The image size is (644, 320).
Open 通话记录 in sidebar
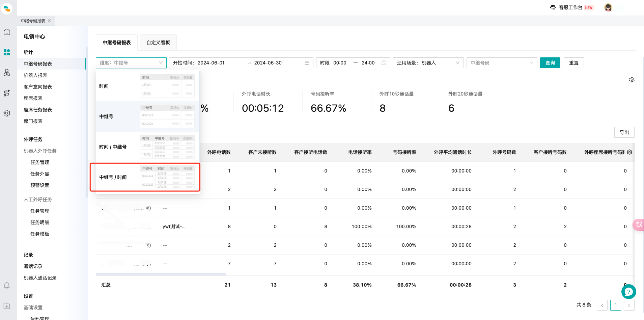tap(33, 266)
